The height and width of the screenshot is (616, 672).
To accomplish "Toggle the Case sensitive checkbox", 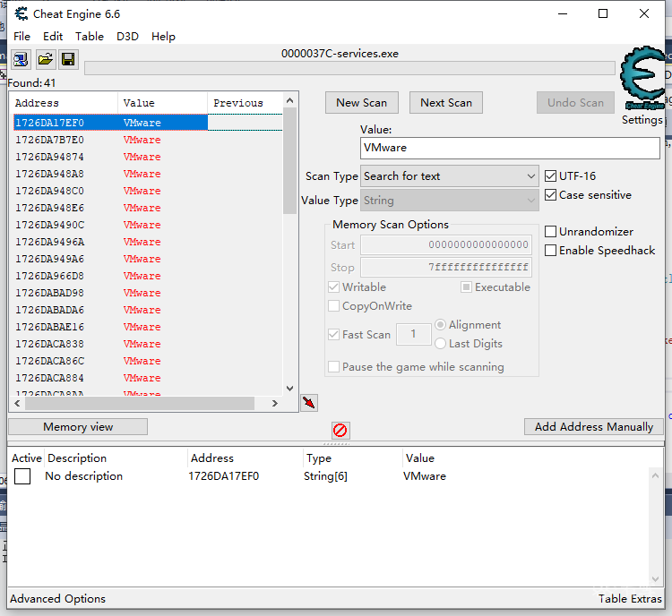I will 550,195.
